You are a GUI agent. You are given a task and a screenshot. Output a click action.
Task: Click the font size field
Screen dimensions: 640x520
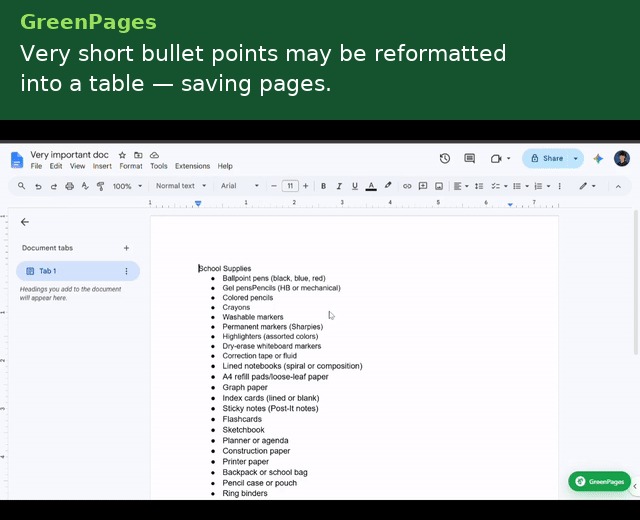pyautogui.click(x=290, y=186)
